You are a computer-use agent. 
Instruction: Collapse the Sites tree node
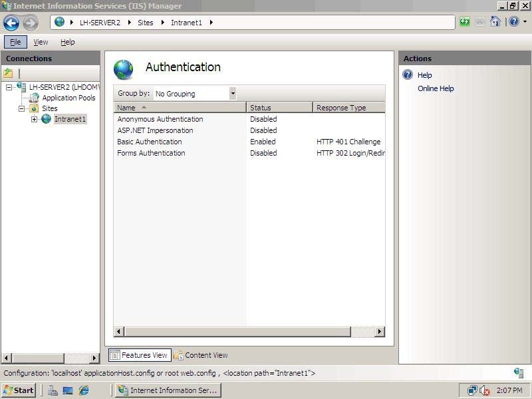point(22,109)
